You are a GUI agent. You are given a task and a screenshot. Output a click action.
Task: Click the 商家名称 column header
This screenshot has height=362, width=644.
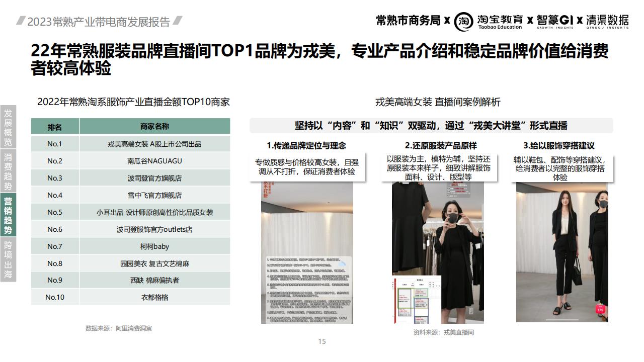click(x=154, y=127)
